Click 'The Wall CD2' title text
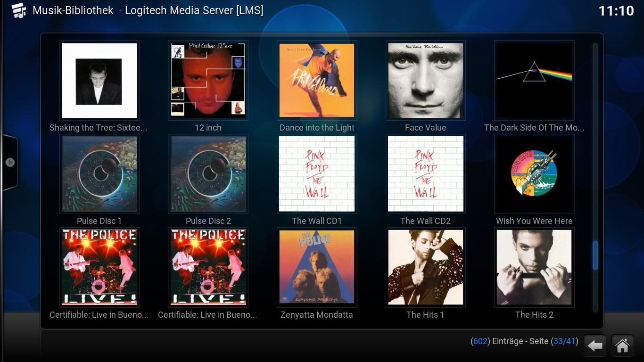This screenshot has height=362, width=644. coord(425,221)
